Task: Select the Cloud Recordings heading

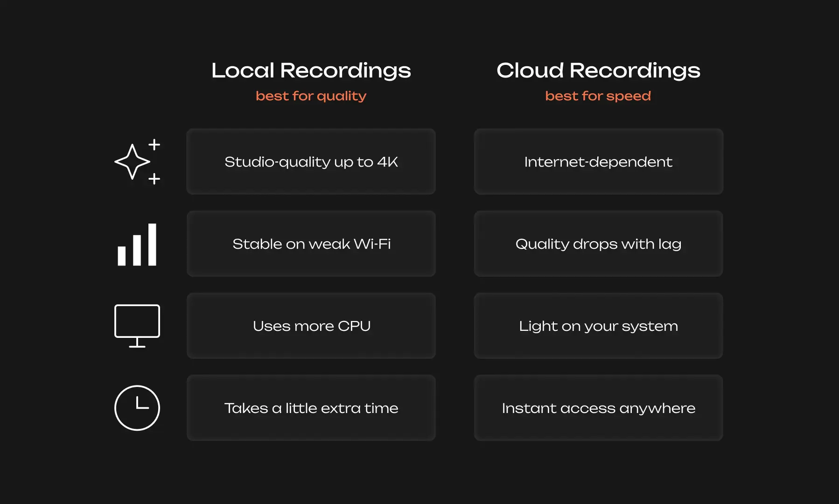Action: pyautogui.click(x=599, y=70)
